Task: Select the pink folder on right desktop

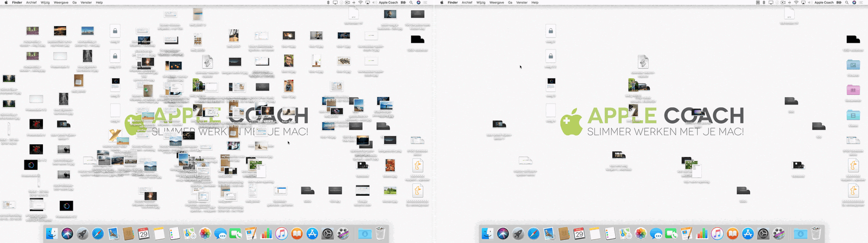Action: (853, 89)
